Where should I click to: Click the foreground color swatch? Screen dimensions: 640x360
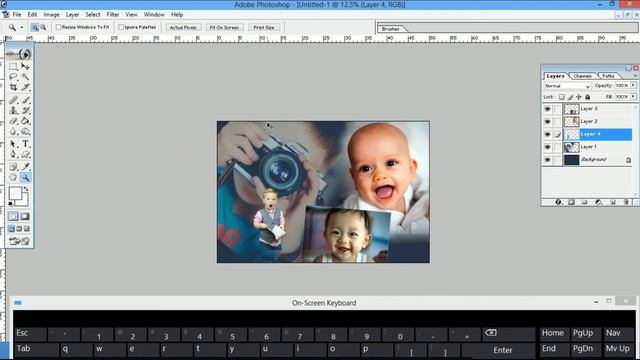pos(16,194)
